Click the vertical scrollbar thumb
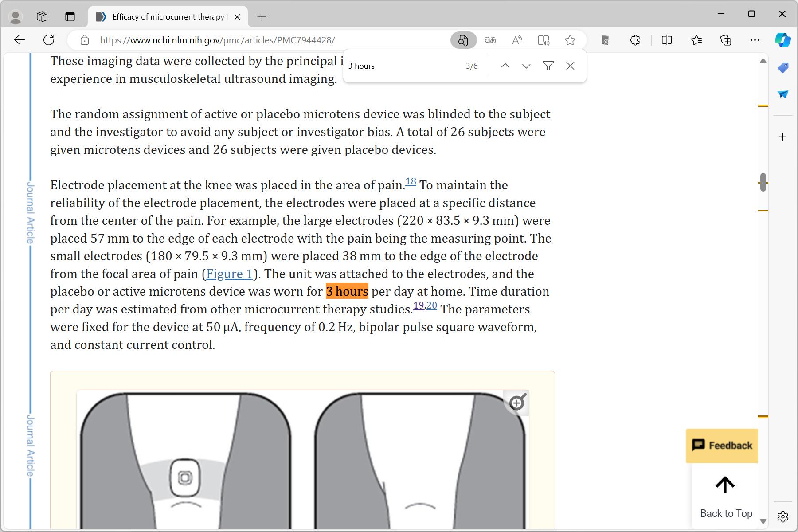Viewport: 798px width, 532px height. 763,182
